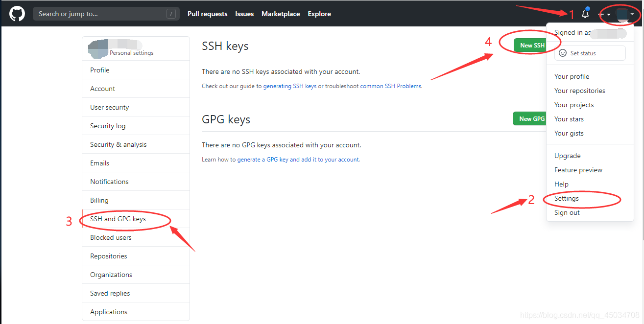Click the slash shortcut hint in search
Screen dimensions: 644x324
pos(171,14)
